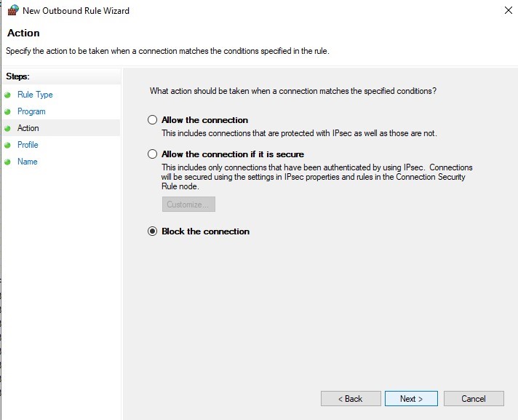Click the Next > button

pos(411,398)
